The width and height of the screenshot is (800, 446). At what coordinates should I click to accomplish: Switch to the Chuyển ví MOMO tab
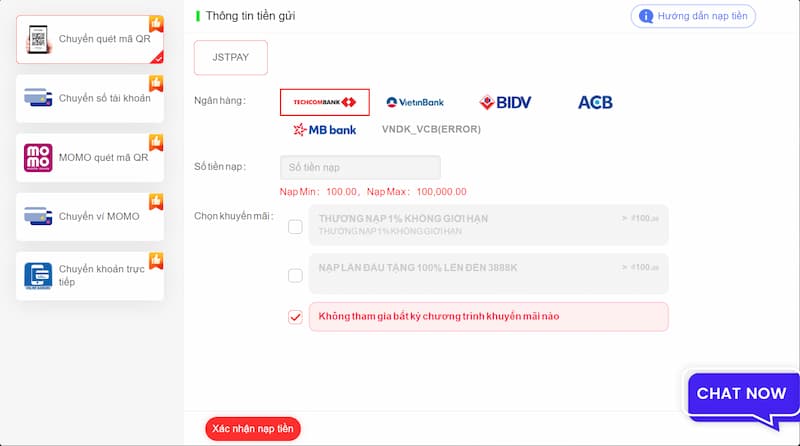(x=90, y=216)
